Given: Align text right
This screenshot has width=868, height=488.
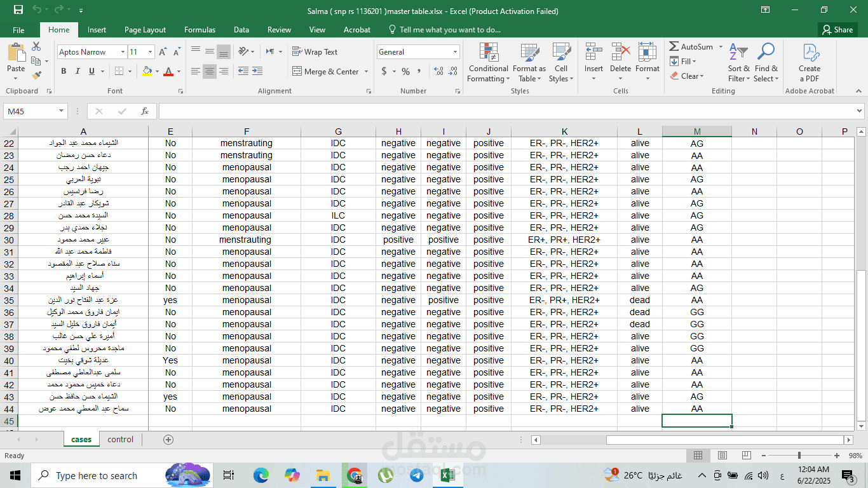Looking at the screenshot, I should [223, 72].
